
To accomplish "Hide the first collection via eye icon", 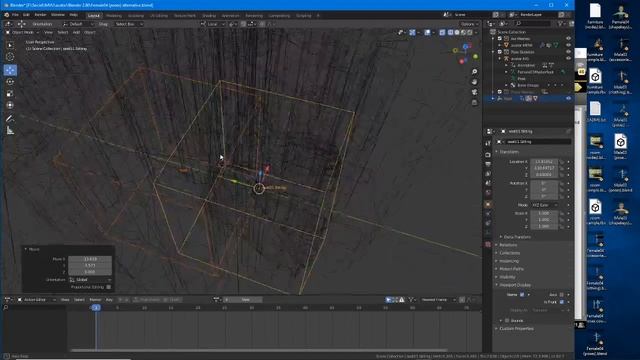I will pos(568,38).
